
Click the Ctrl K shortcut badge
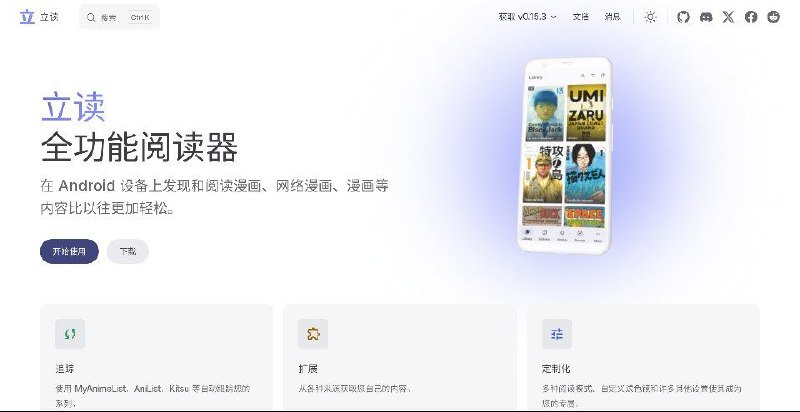point(140,17)
